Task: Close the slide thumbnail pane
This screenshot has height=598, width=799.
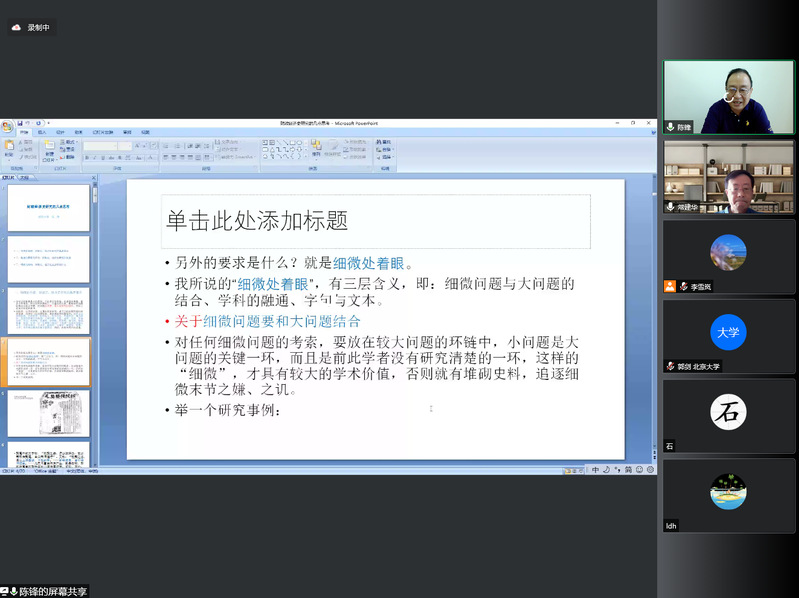Action: [94, 178]
